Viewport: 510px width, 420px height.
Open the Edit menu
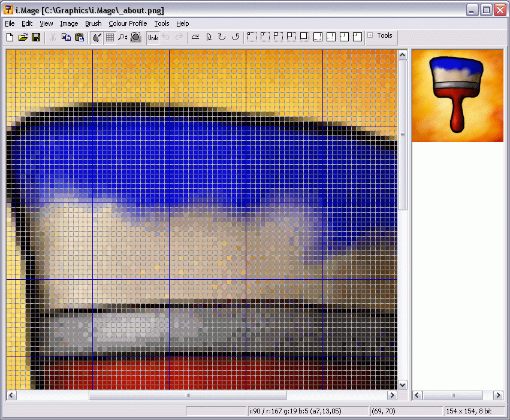click(27, 23)
